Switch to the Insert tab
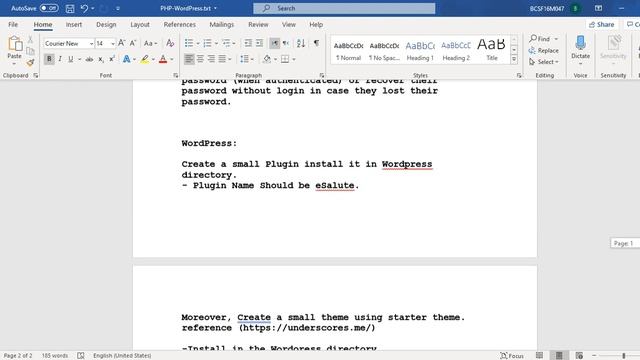The width and height of the screenshot is (640, 360). 74,24
